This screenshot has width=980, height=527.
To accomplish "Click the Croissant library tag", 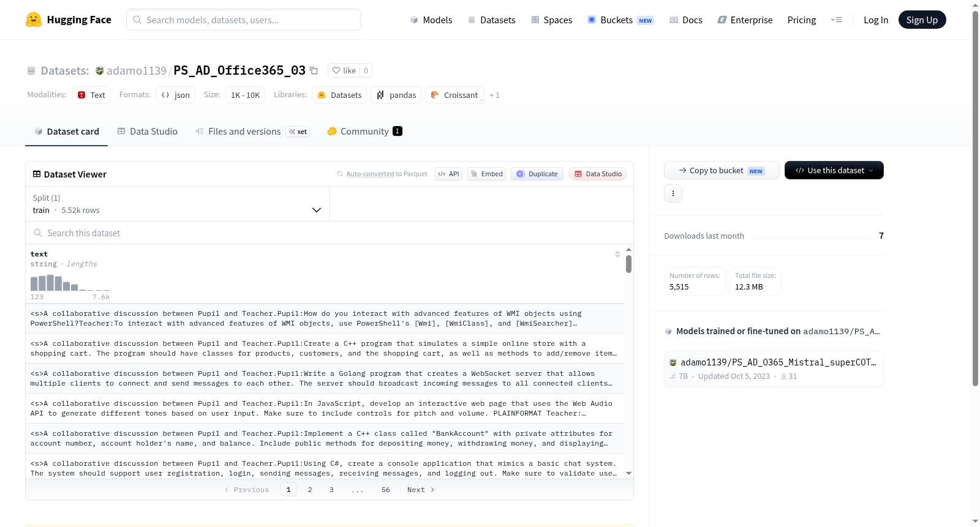I will click(454, 95).
